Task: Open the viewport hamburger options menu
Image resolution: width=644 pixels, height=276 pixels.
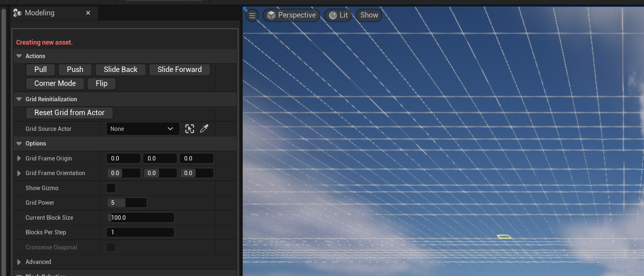Action: point(252,15)
